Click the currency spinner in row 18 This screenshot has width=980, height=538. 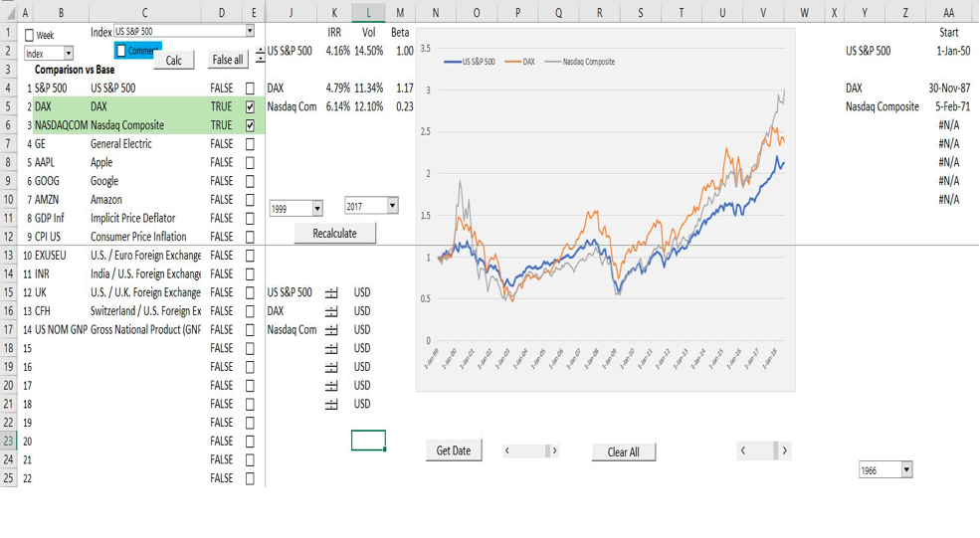331,349
